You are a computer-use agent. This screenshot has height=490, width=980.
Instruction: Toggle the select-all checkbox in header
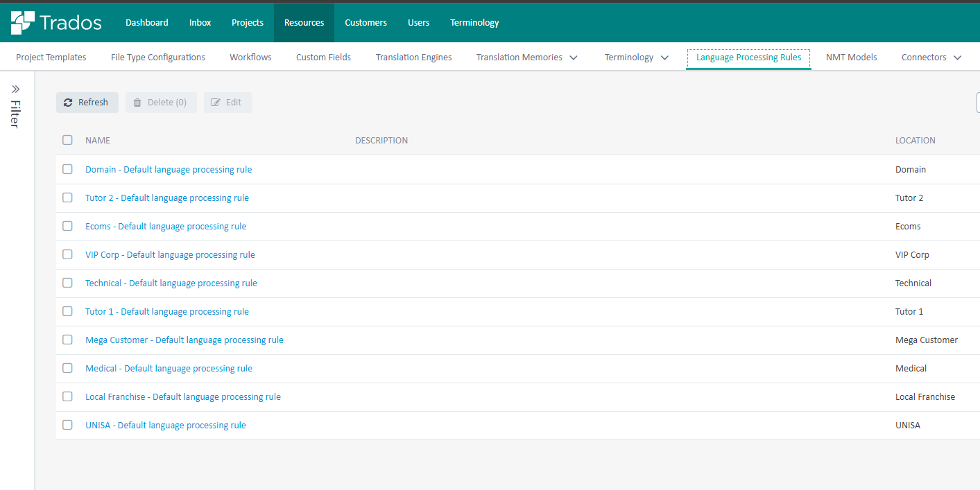coord(67,140)
